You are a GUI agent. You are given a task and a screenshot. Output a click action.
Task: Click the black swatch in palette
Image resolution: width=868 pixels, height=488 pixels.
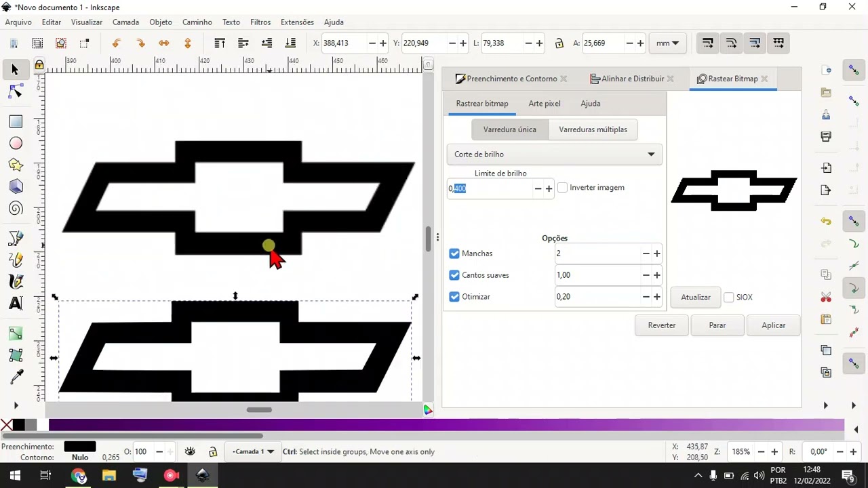(x=19, y=425)
